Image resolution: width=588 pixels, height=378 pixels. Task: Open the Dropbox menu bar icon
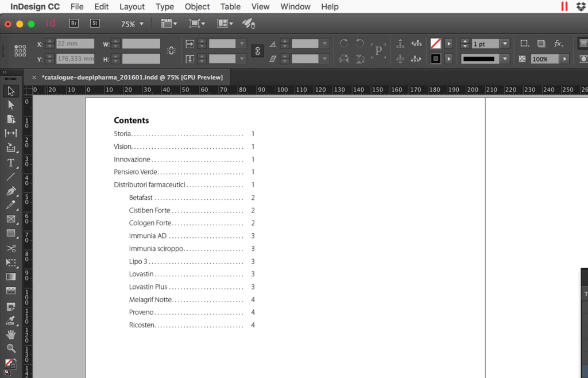click(581, 6)
